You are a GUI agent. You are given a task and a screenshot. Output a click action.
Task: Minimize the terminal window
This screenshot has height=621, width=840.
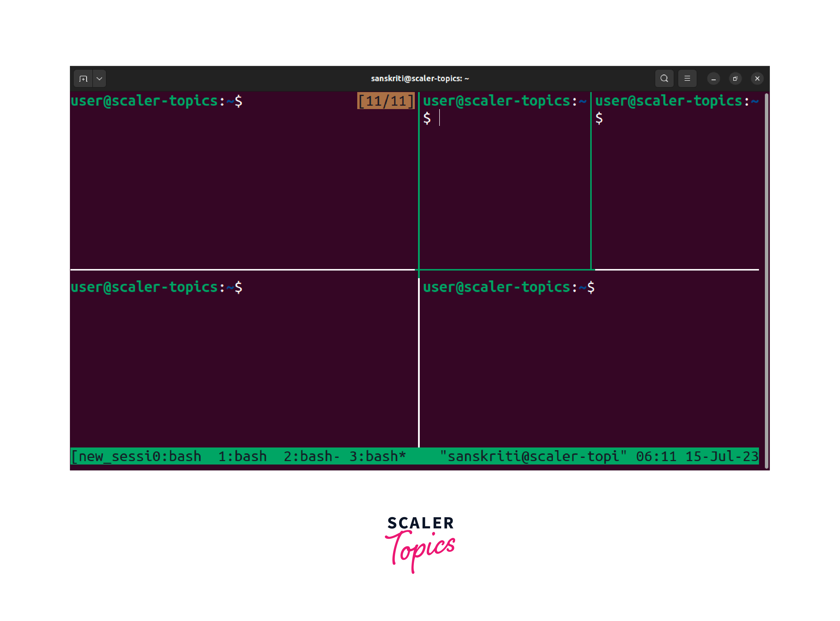point(713,78)
